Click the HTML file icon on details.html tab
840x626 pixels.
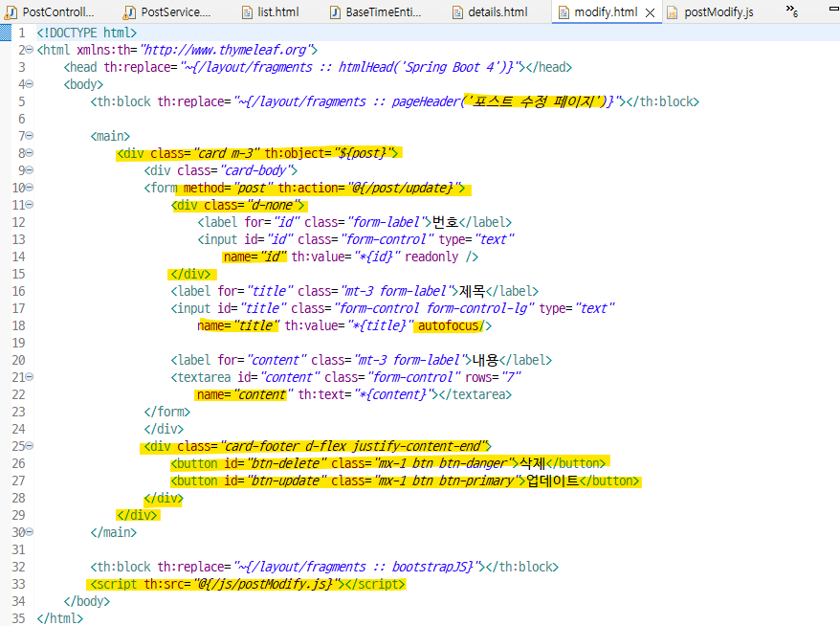click(x=457, y=12)
